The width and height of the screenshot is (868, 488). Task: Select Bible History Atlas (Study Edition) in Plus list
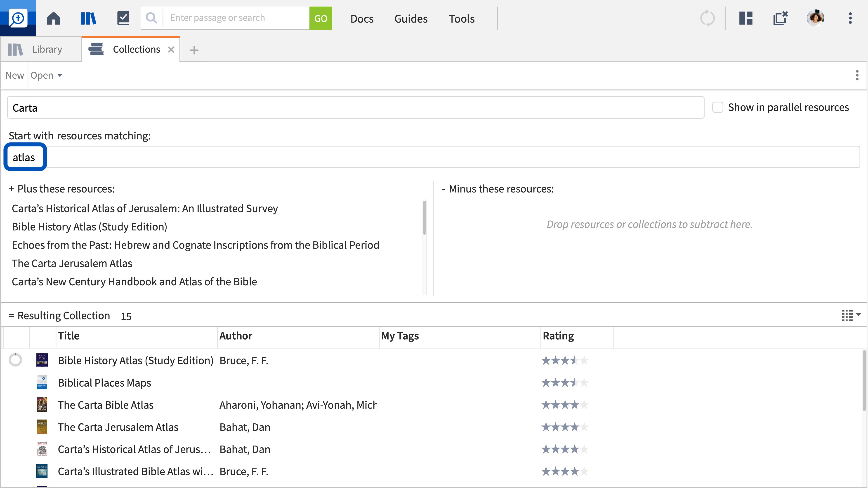(90, 227)
